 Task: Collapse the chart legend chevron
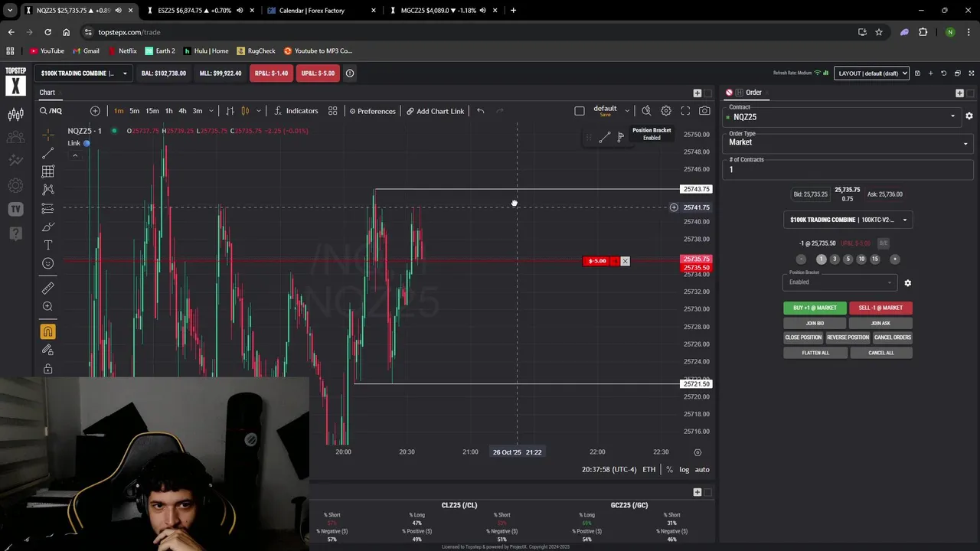click(x=75, y=155)
